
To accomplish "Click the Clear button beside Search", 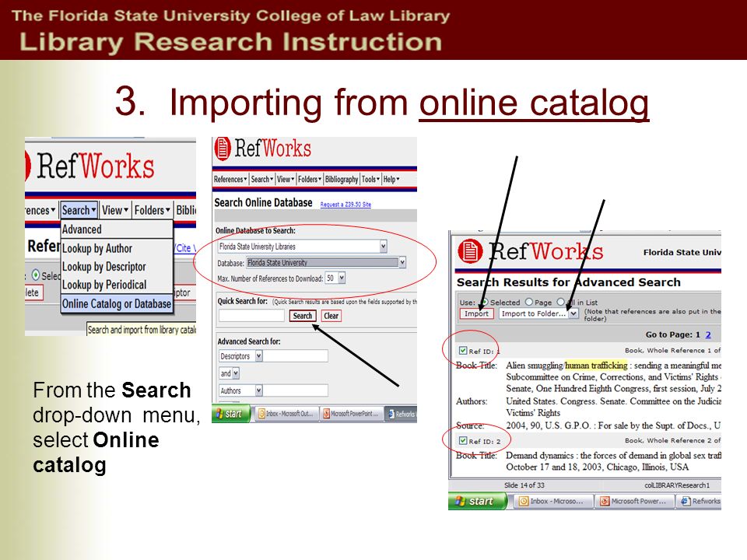I will click(x=331, y=316).
